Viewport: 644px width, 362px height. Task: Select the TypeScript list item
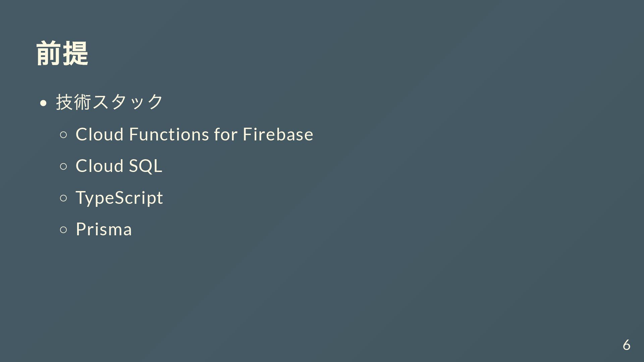click(x=119, y=198)
